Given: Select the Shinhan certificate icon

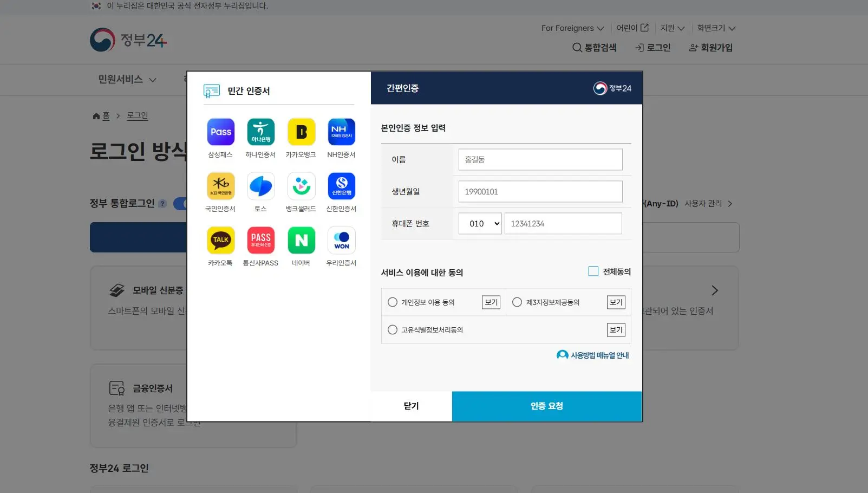Looking at the screenshot, I should 342,186.
